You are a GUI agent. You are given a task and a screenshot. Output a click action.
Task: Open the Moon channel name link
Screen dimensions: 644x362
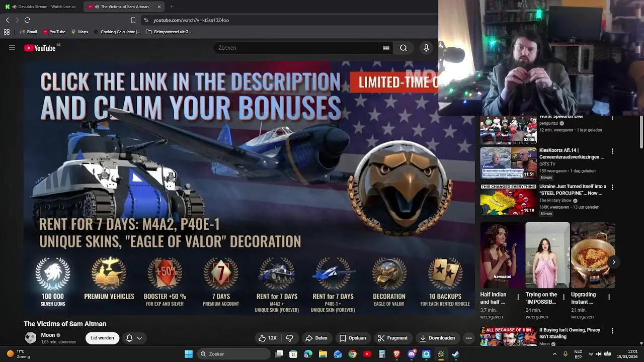(48, 335)
